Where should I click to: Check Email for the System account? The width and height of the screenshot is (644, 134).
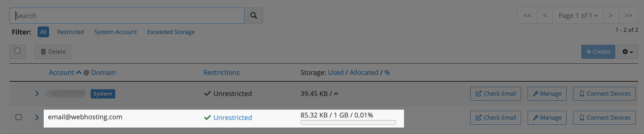point(496,94)
